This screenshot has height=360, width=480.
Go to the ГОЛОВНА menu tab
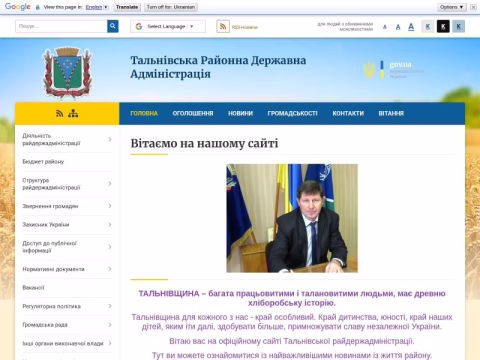144,113
